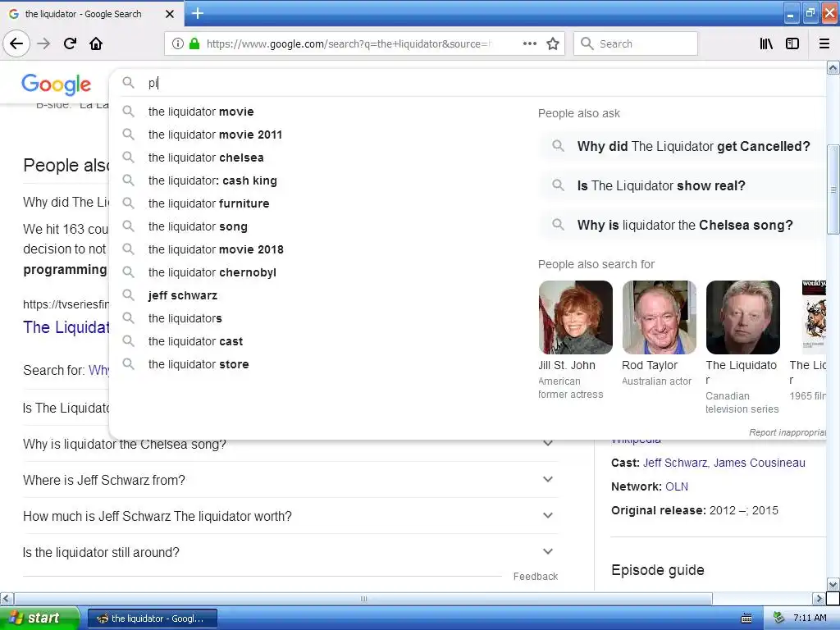Click Feedback below People also ask
The width and height of the screenshot is (840, 630).
pyautogui.click(x=535, y=577)
